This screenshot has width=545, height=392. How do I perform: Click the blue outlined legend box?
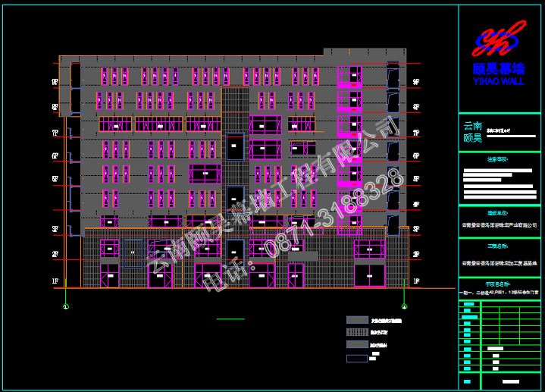coord(357,357)
